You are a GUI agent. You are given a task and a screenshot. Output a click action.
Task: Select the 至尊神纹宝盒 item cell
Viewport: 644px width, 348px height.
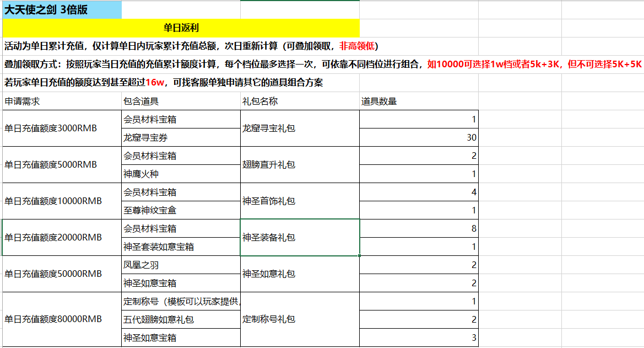[x=181, y=210]
